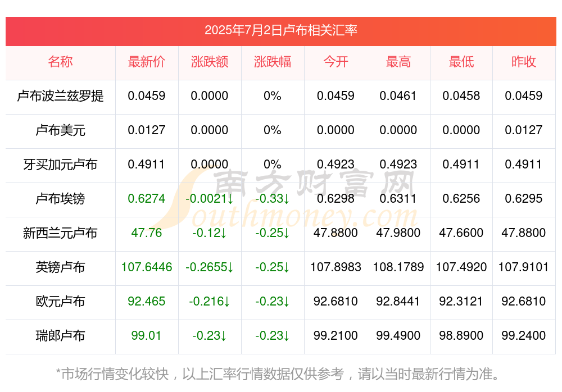This screenshot has width=562, height=392.
Task: Click the disclaimer note beginning *市场行情变化较快
Action: click(x=278, y=374)
